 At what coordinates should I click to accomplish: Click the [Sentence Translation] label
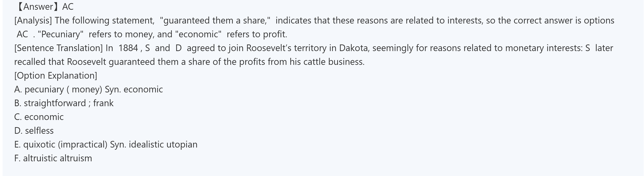[58, 48]
